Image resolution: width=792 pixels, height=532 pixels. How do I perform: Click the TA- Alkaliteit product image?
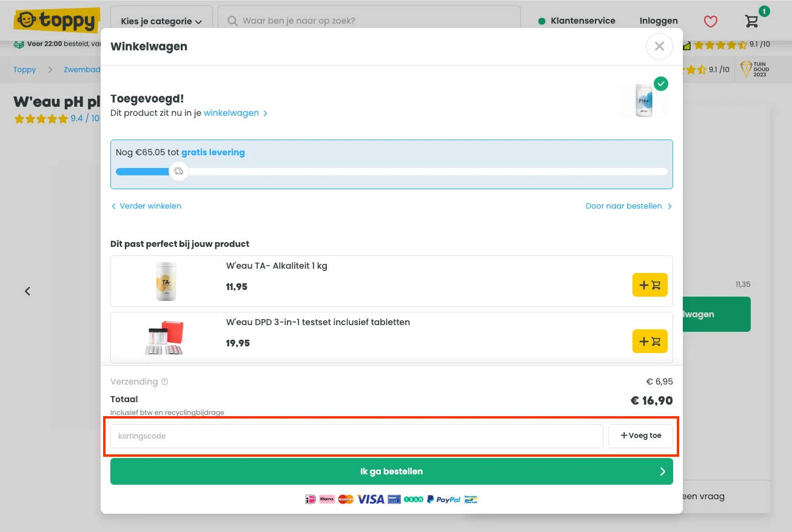[166, 281]
